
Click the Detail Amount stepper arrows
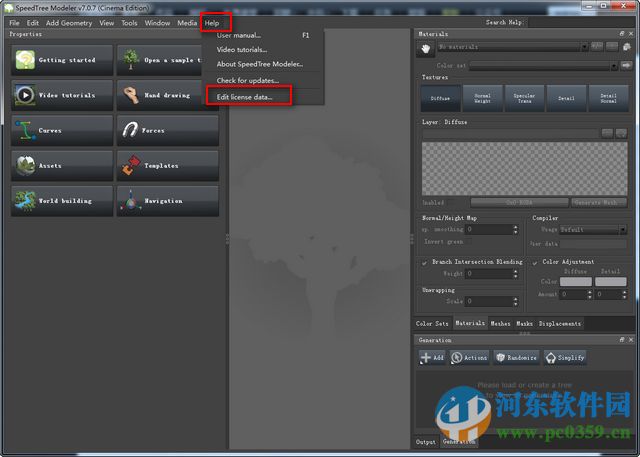(x=624, y=294)
